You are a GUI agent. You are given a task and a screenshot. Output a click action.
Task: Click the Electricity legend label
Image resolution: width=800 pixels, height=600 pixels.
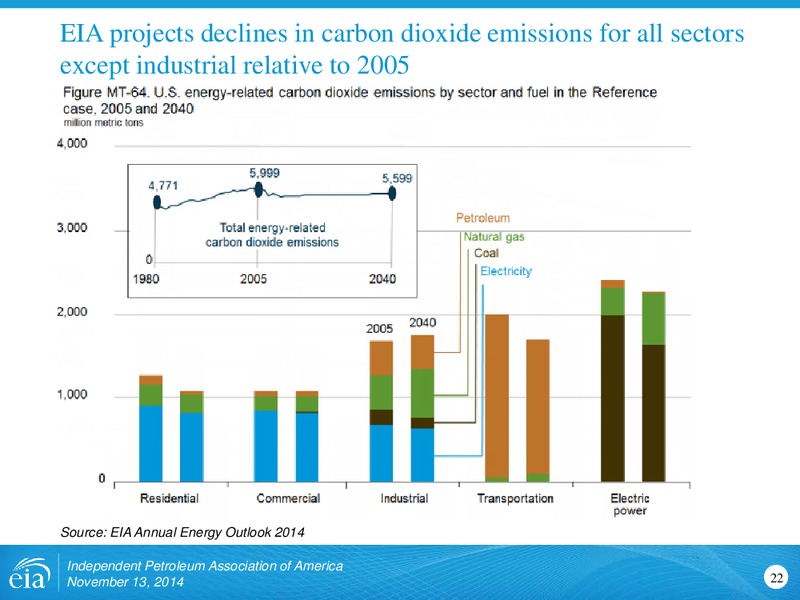506,271
